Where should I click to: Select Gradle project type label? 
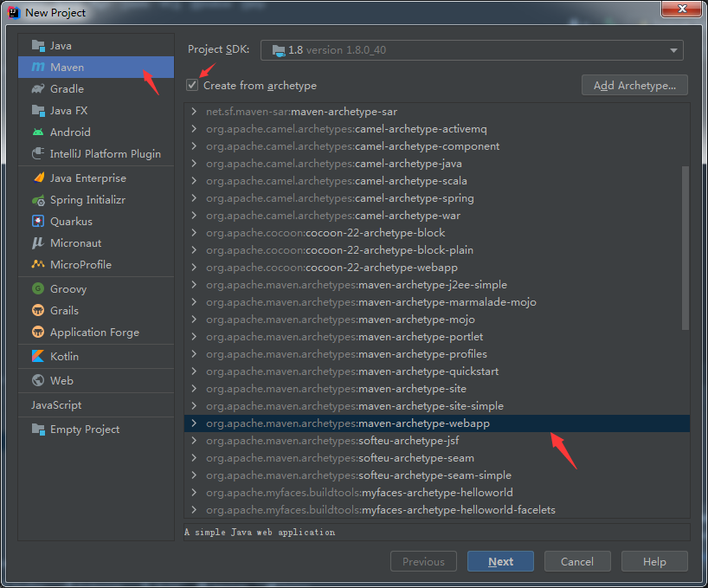[x=67, y=89]
